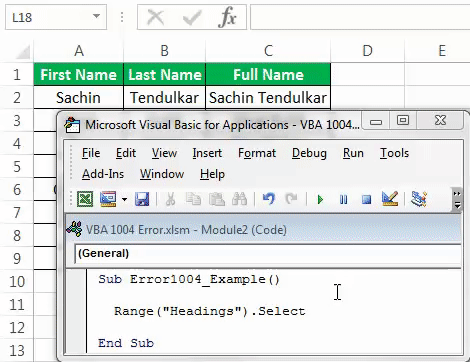The height and width of the screenshot is (362, 470).
Task: Select column D header
Action: (x=367, y=51)
